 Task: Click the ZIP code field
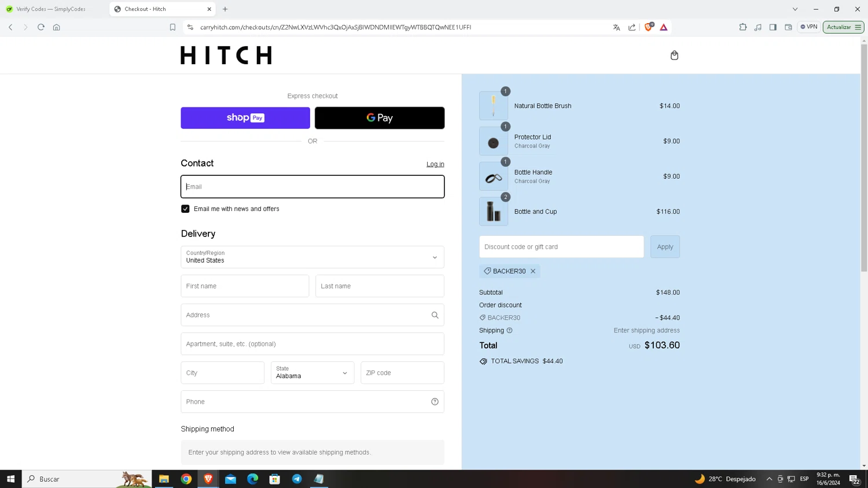pos(402,373)
